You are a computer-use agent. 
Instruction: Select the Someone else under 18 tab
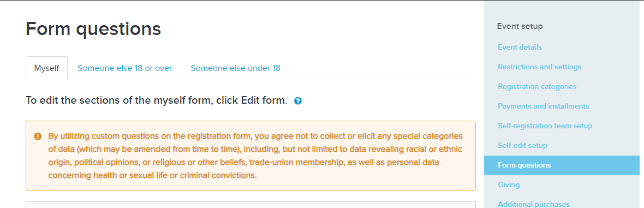pos(235,68)
